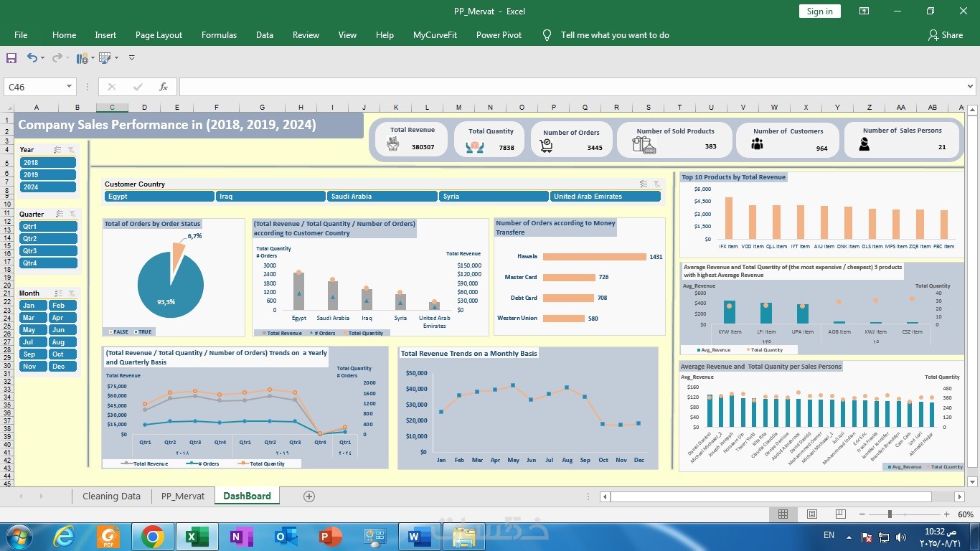Filter by Syria in Customer Country slicer
The image size is (980, 551).
click(x=494, y=197)
